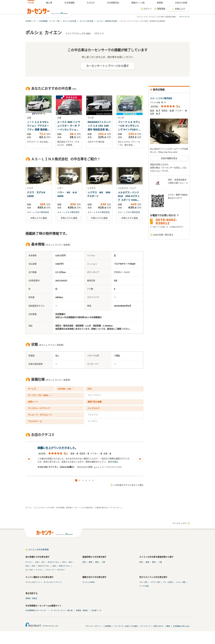
Task: Go to カイエンの中古車 breadcrumb
Action: tap(86, 21)
